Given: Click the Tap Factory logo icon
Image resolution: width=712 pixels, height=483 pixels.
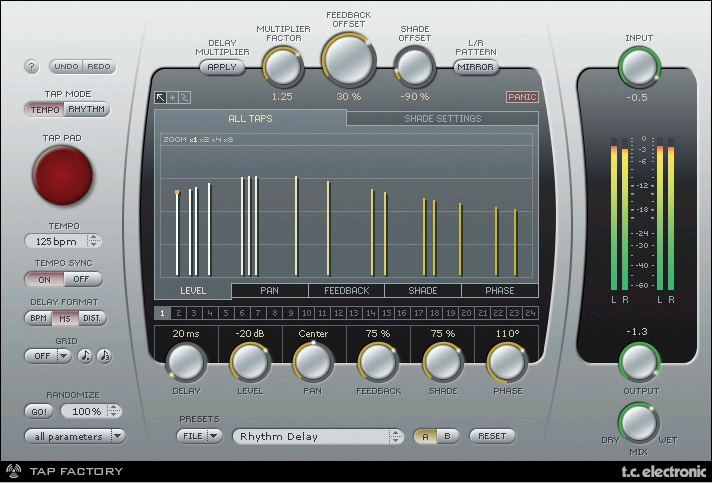Looking at the screenshot, I should coord(14,471).
